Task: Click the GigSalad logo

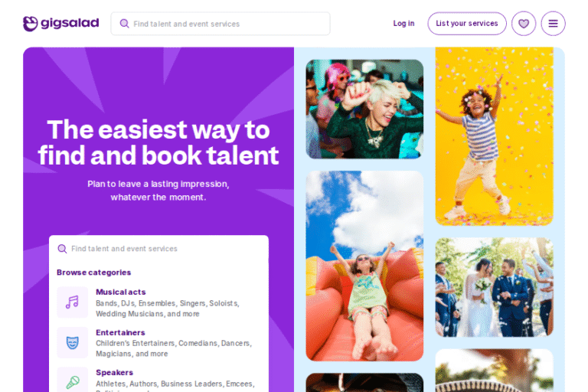Action: click(60, 24)
